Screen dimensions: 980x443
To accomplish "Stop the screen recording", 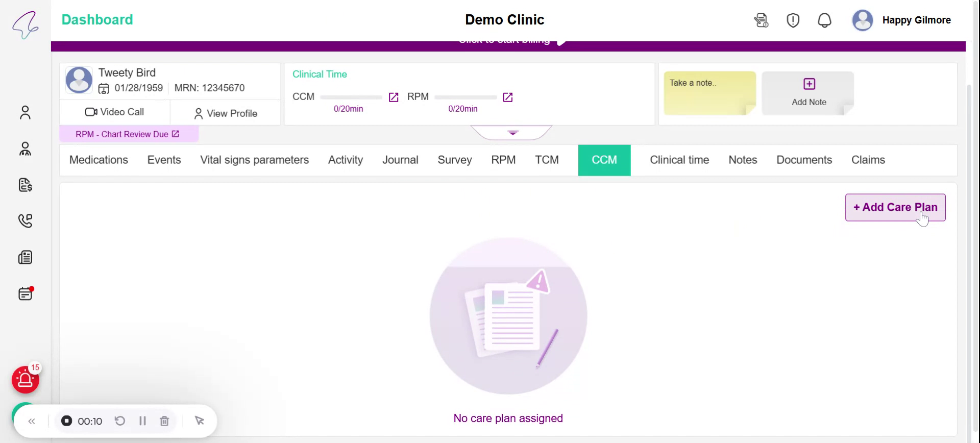I will 66,421.
